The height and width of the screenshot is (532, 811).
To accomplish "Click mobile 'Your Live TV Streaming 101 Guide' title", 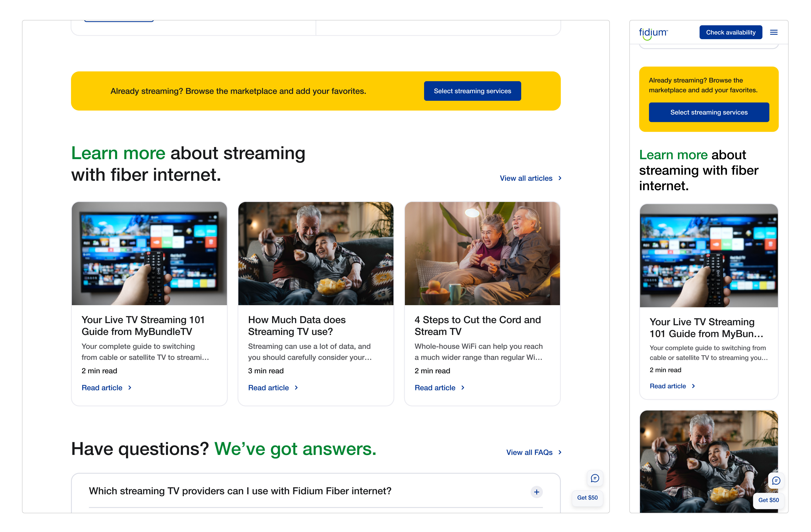I will pos(706,328).
